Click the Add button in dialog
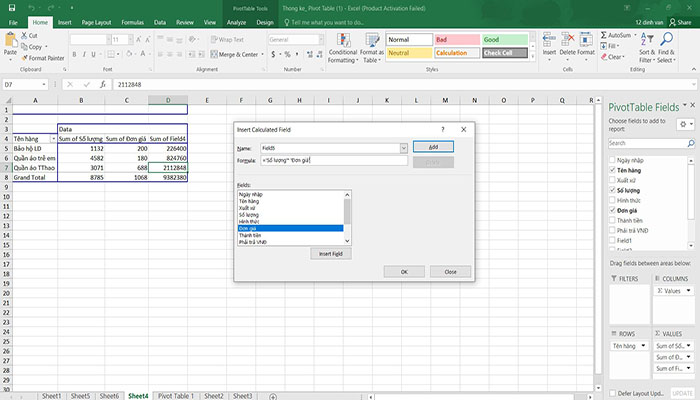The height and width of the screenshot is (400, 700). [x=433, y=147]
